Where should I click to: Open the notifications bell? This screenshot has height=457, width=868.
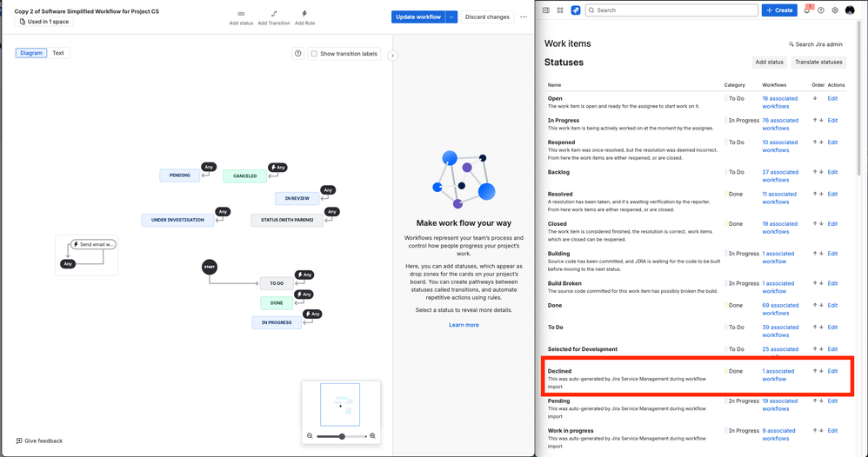point(807,10)
